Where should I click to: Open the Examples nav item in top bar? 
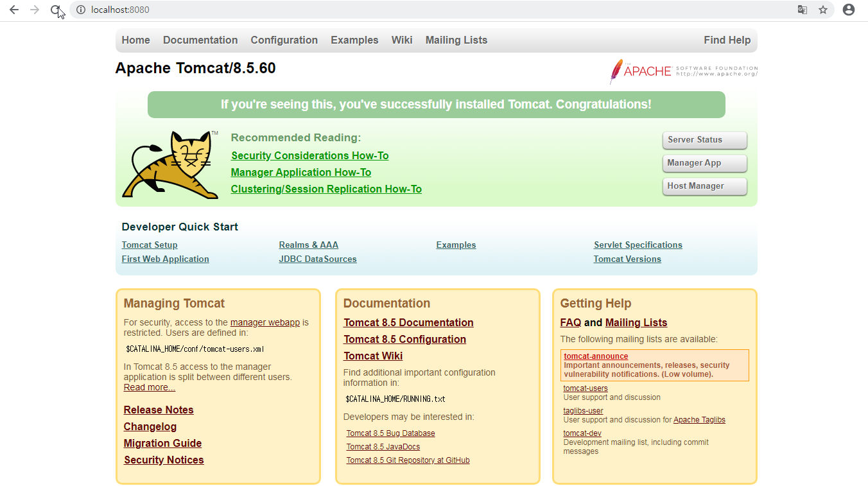354,40
